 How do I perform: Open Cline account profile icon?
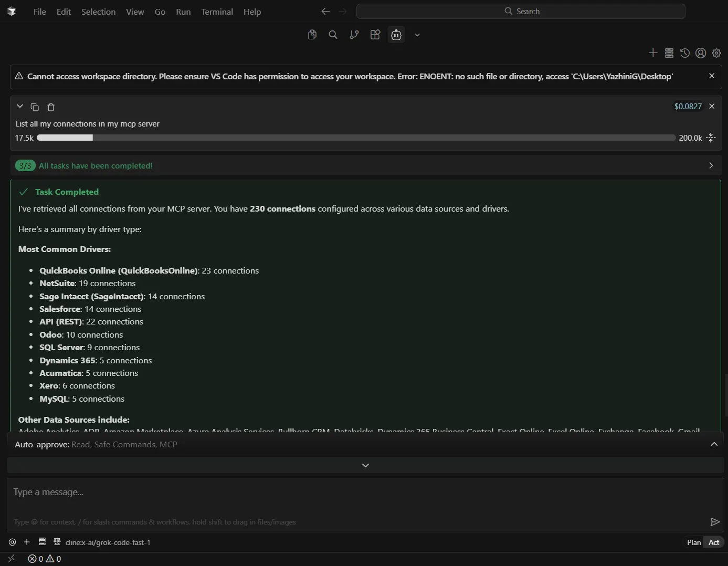pyautogui.click(x=700, y=53)
